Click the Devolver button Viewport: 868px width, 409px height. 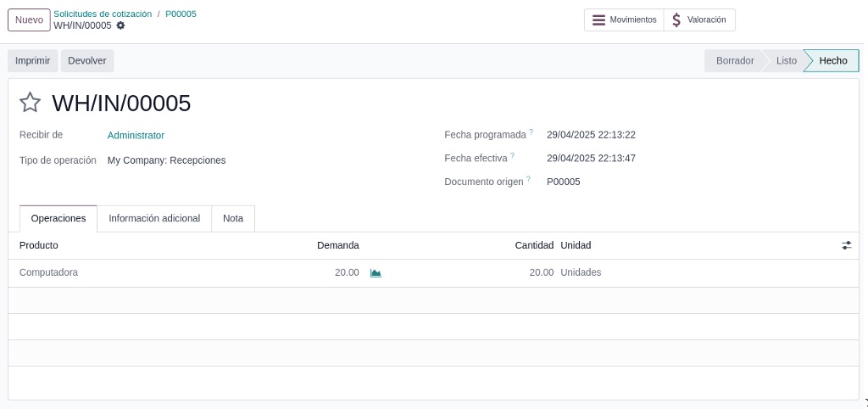coord(87,61)
